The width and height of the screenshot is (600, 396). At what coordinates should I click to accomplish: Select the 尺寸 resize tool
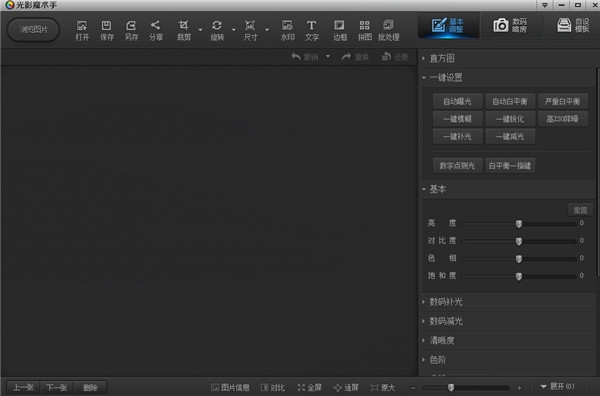(x=250, y=31)
